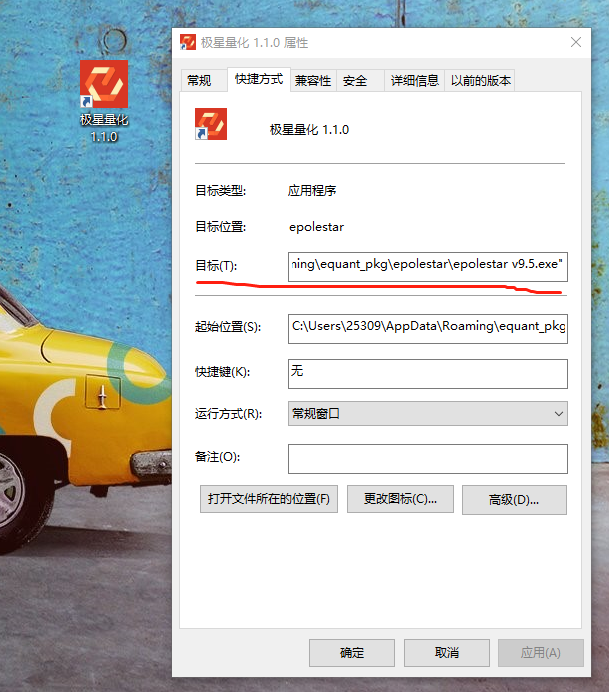
Task: Focus the 起始位置(S) input field
Action: [428, 328]
